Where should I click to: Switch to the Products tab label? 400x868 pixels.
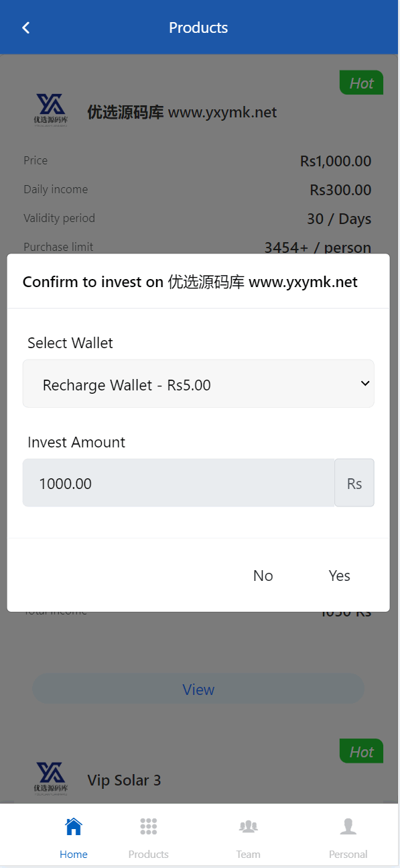(149, 854)
